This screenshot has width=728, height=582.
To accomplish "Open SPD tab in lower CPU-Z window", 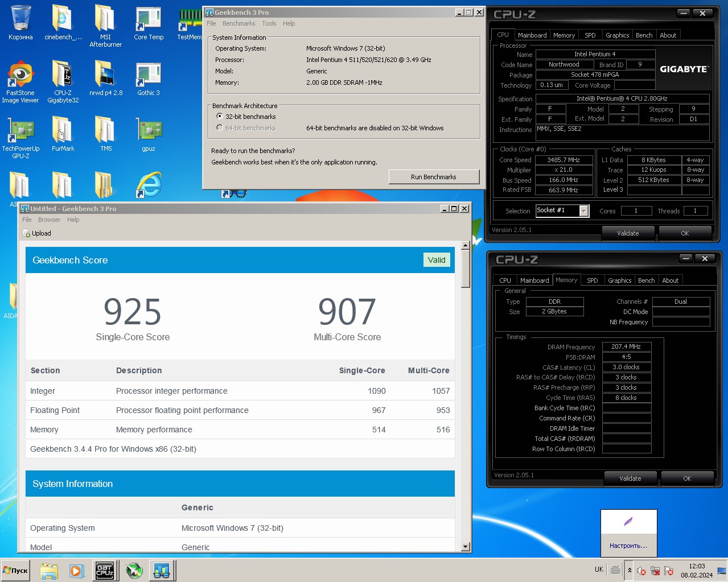I will click(593, 280).
